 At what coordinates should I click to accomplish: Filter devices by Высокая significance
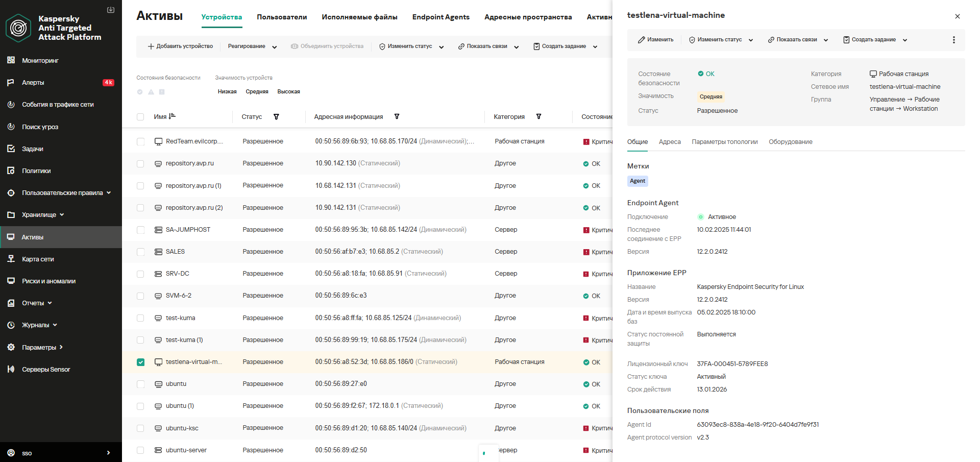(288, 92)
